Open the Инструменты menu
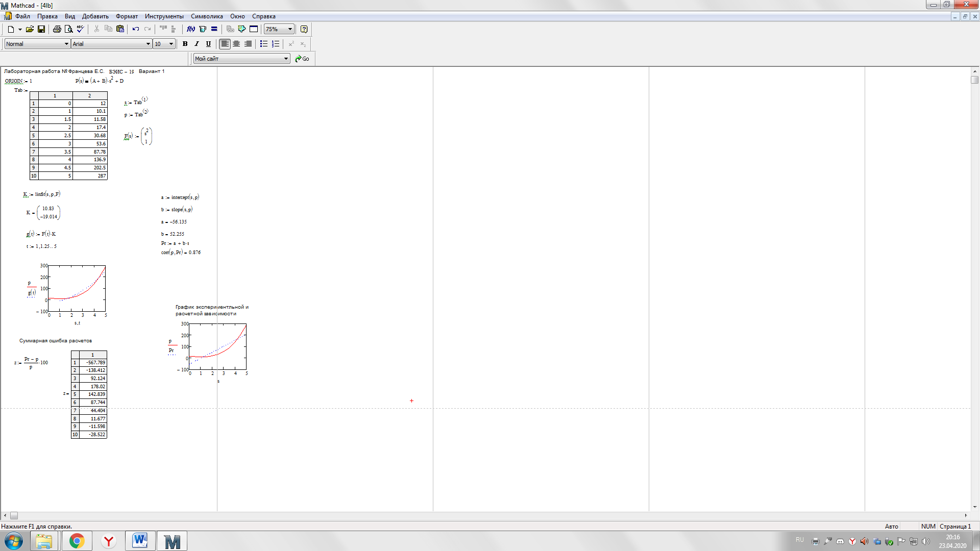 tap(164, 16)
